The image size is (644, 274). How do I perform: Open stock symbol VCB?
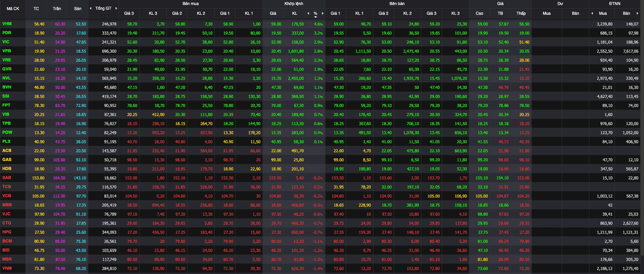click(x=7, y=196)
